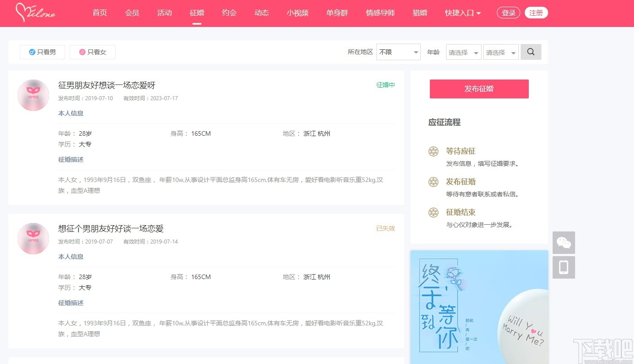
Task: Click the magnifier search icon
Action: [x=531, y=52]
